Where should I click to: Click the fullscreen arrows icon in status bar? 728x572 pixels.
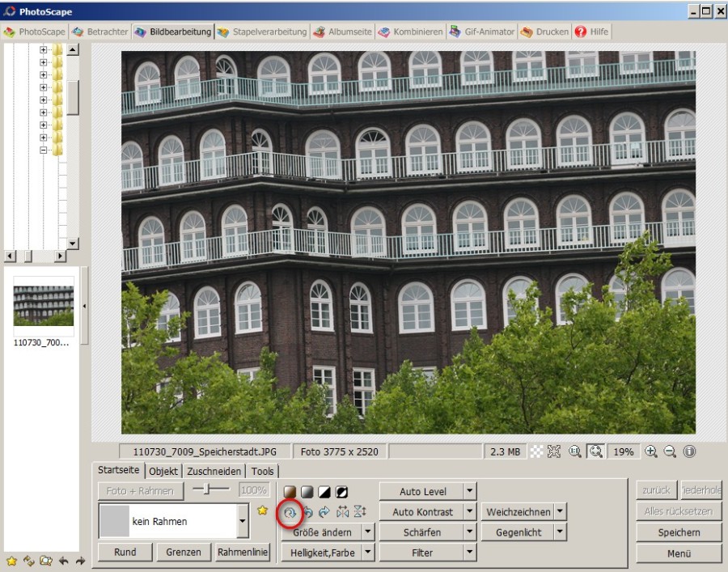click(x=554, y=451)
